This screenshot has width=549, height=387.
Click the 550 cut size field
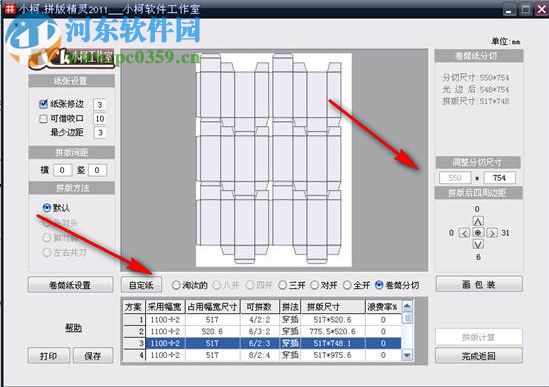tap(455, 178)
